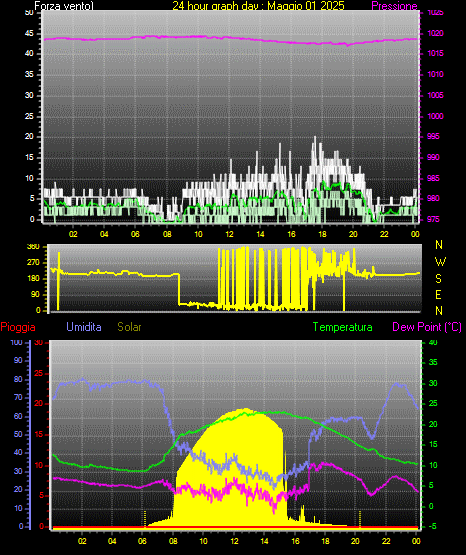Click the Forza vento title label

coord(64,6)
